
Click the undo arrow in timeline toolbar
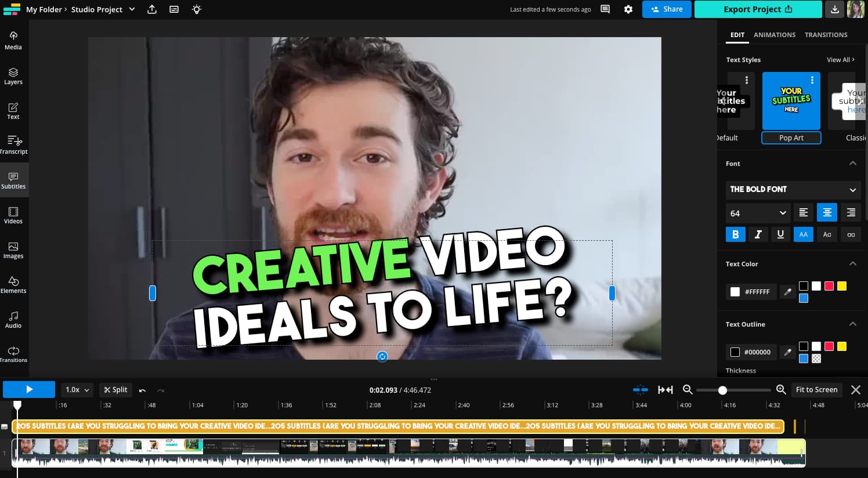[x=143, y=390]
